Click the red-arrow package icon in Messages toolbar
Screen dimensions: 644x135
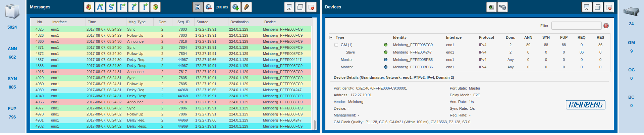[x=89, y=7]
